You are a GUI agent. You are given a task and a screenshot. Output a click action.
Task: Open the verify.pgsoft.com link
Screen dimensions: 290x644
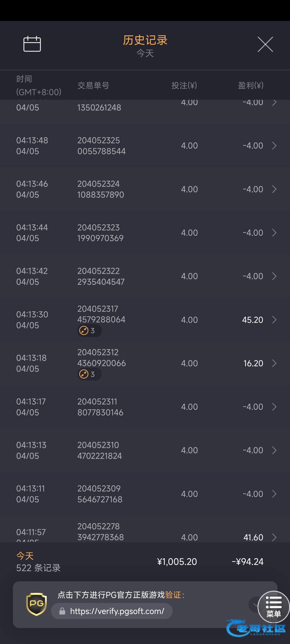pos(117,611)
